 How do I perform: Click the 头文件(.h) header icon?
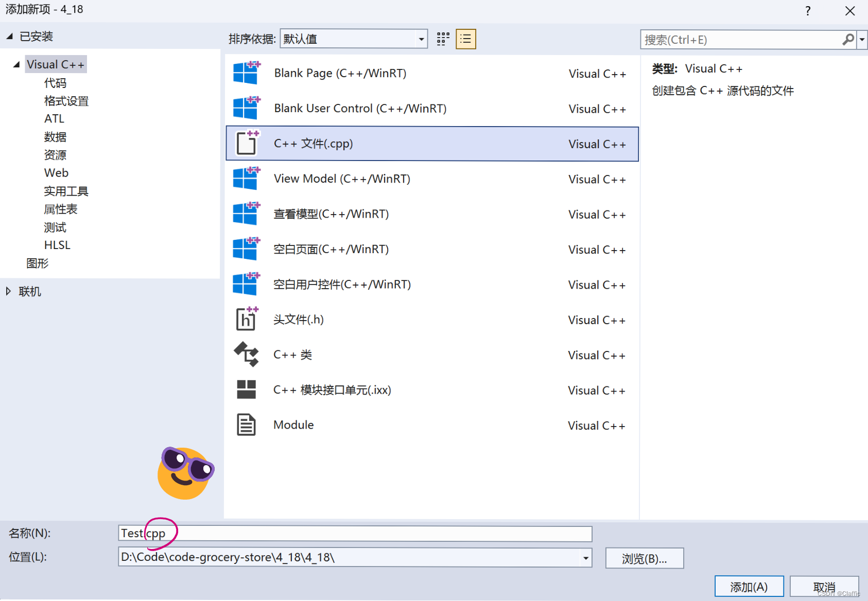pyautogui.click(x=247, y=319)
